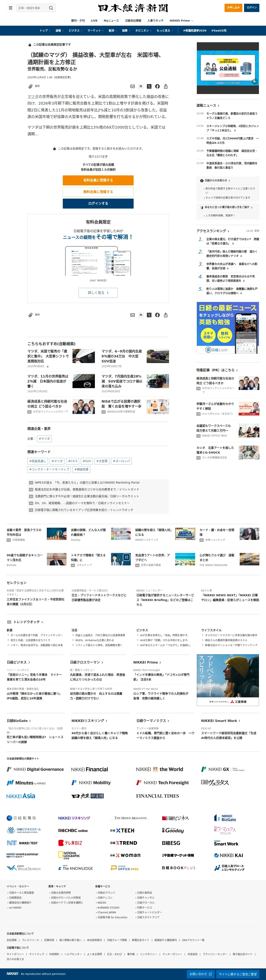Open the NIKKEI Asia logo link
The image size is (266, 980).
pos(21,796)
